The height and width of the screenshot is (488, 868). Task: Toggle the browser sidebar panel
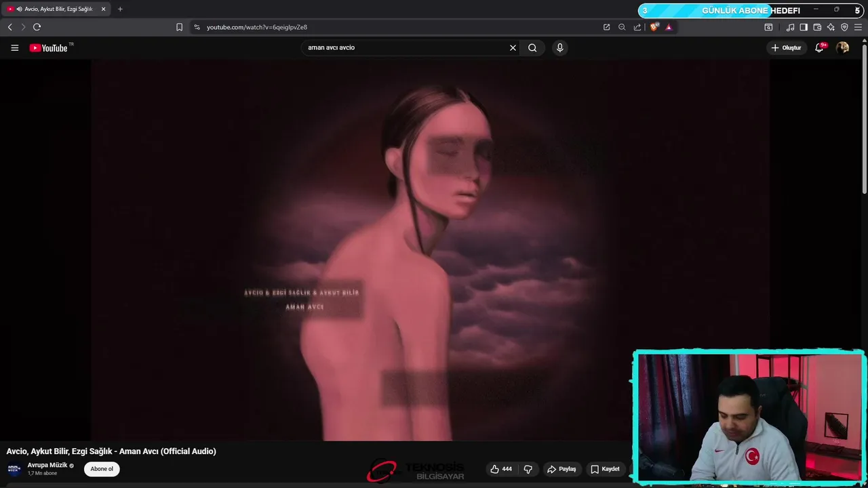(x=804, y=27)
